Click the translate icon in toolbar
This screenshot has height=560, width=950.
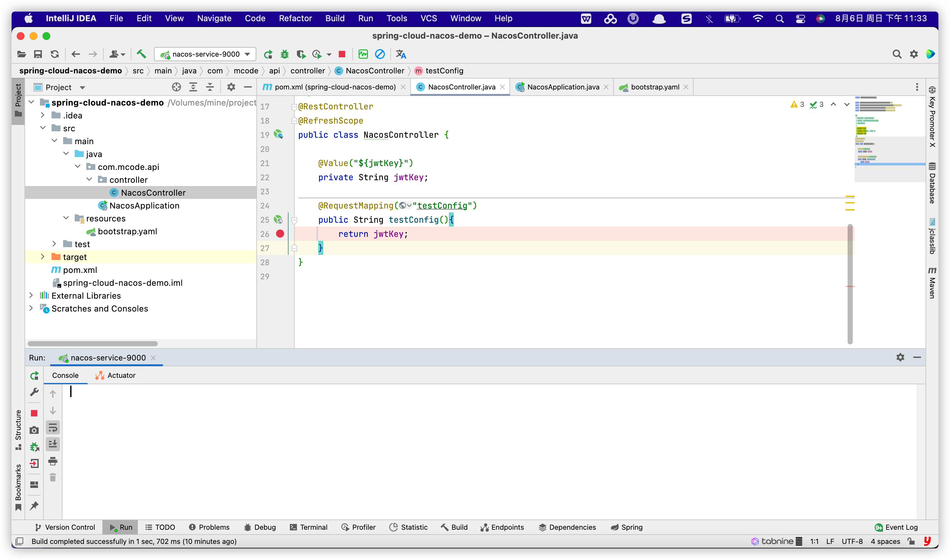click(401, 54)
